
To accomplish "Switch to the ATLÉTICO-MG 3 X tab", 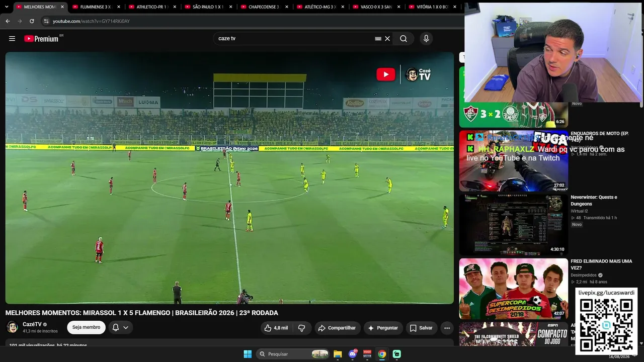I will (x=320, y=7).
